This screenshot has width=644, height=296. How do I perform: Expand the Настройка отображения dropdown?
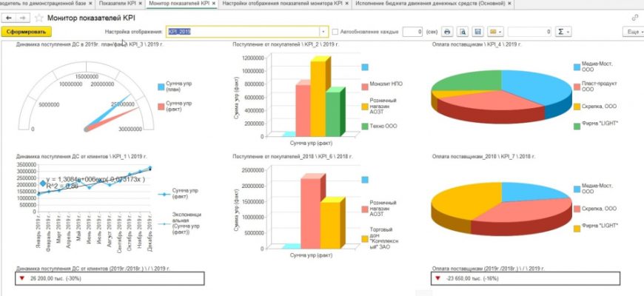323,33
